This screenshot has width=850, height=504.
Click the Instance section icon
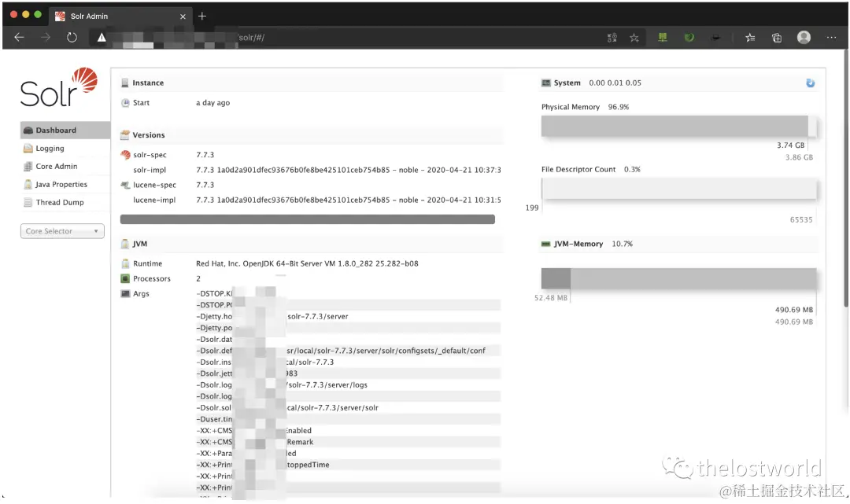click(x=124, y=83)
